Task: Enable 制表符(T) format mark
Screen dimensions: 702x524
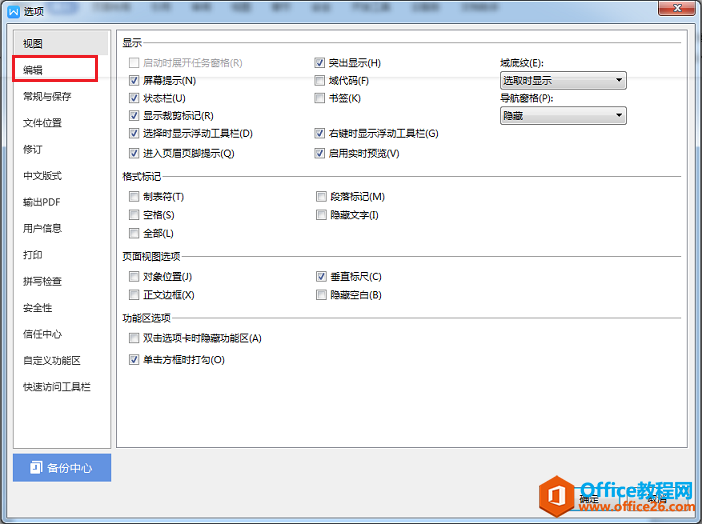Action: coord(134,197)
